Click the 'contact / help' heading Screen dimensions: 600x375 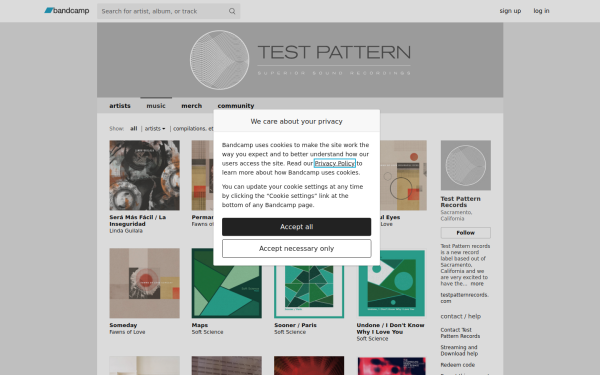(460, 316)
